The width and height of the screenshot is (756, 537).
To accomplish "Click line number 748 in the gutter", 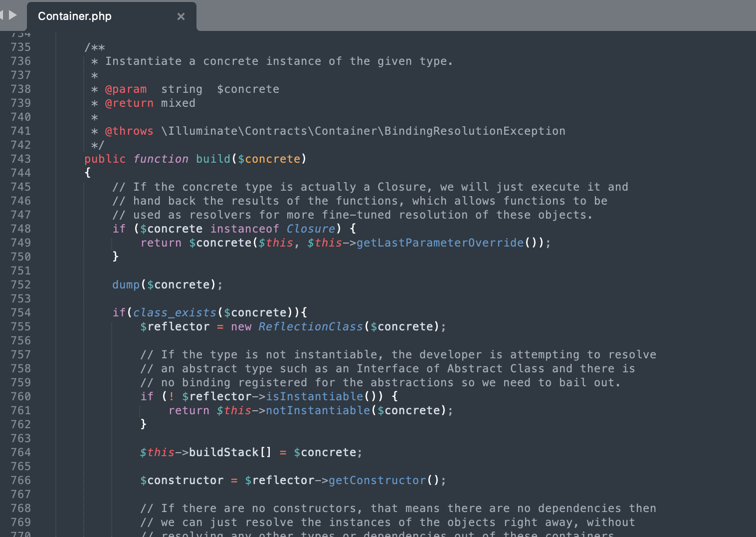I will [20, 229].
